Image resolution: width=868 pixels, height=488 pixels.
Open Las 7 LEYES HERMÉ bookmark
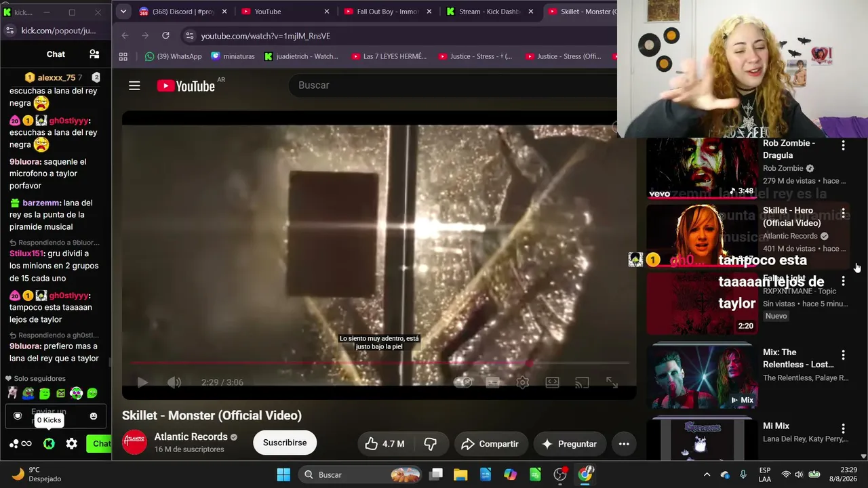pos(389,56)
